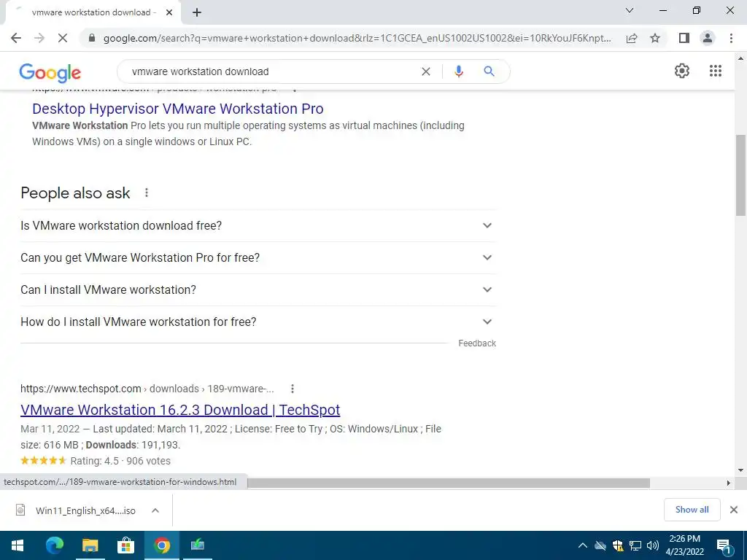Click the Google logo
The width and height of the screenshot is (747, 560).
point(50,72)
